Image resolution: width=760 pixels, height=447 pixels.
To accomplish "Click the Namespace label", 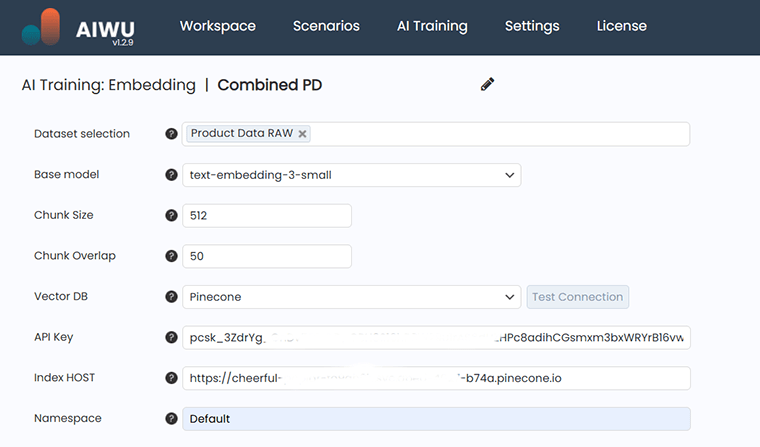I will [67, 418].
